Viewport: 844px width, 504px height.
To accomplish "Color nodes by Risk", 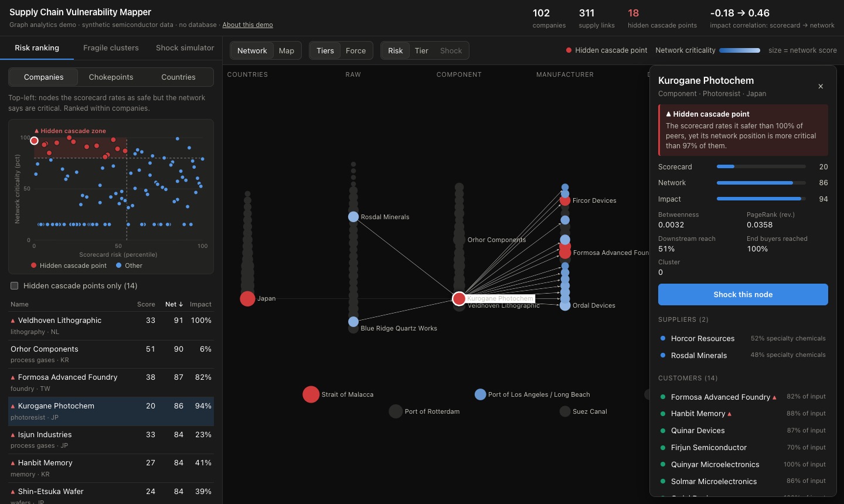I will [396, 50].
